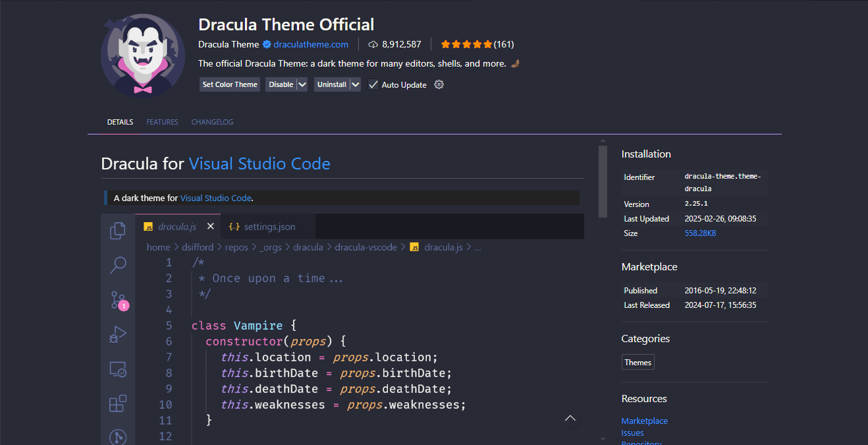The width and height of the screenshot is (868, 445).
Task: Switch to the Features tab
Action: click(162, 122)
